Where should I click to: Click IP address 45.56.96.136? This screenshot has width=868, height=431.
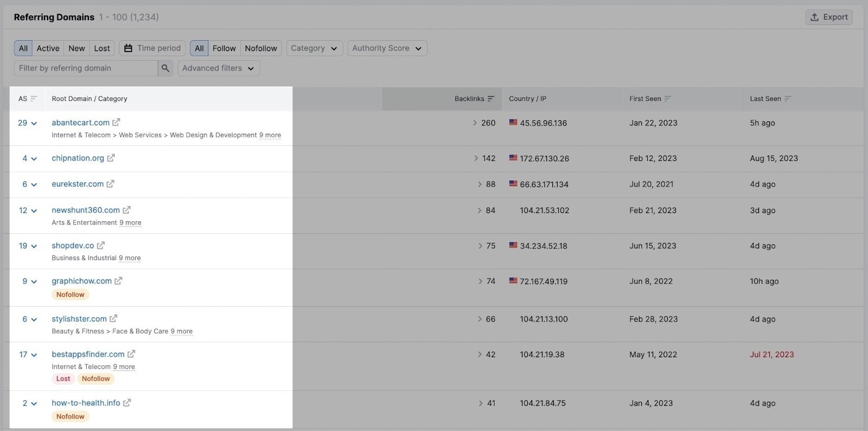click(x=543, y=123)
